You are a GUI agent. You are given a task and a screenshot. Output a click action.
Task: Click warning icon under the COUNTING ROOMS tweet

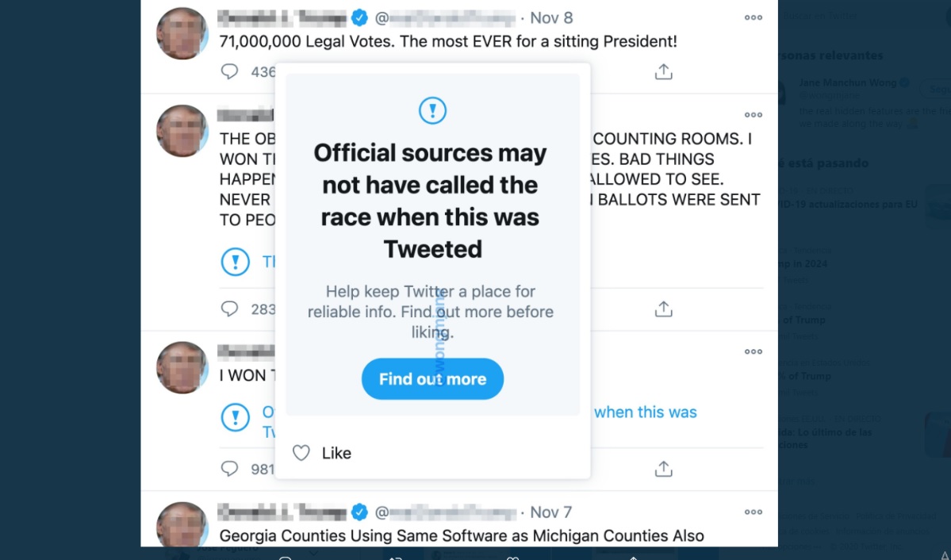pos(236,262)
